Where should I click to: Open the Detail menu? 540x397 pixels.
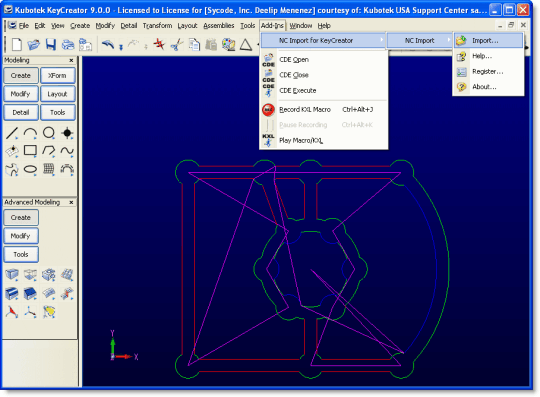(129, 25)
